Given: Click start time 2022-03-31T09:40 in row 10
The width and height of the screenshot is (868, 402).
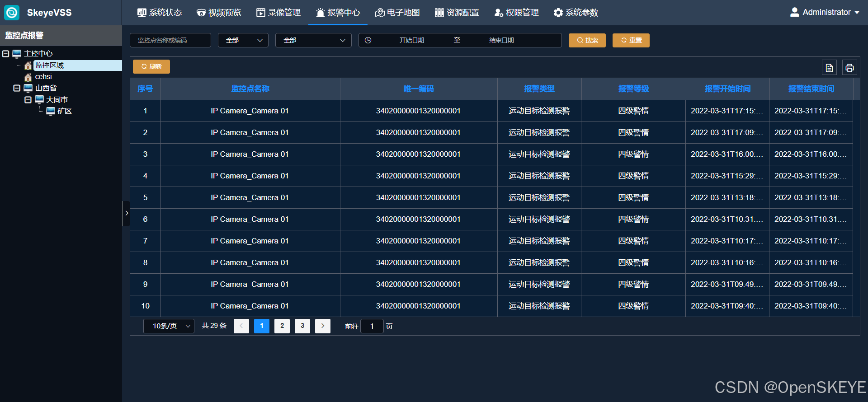Looking at the screenshot, I should click(727, 306).
